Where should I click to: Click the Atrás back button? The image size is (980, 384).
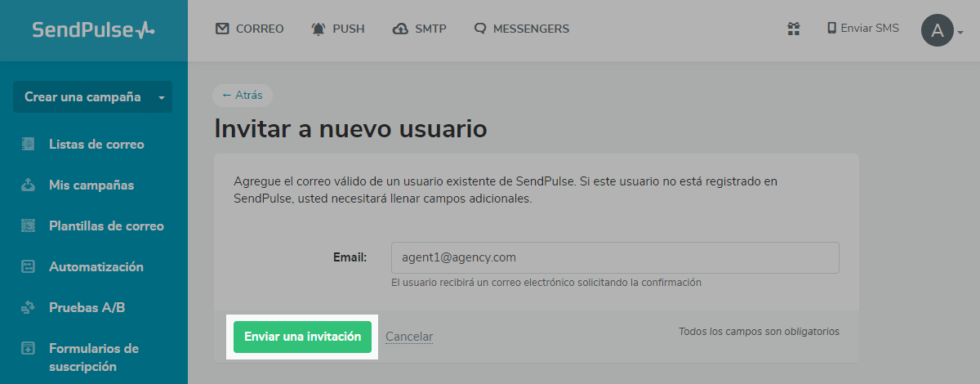pos(243,95)
